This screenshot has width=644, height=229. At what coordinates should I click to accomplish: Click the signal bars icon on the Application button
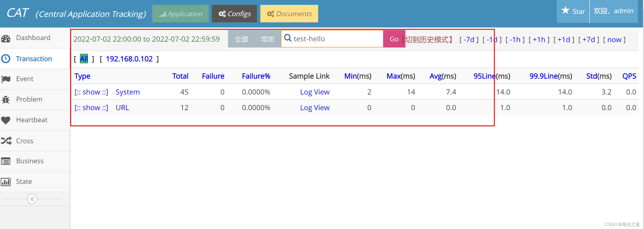162,14
